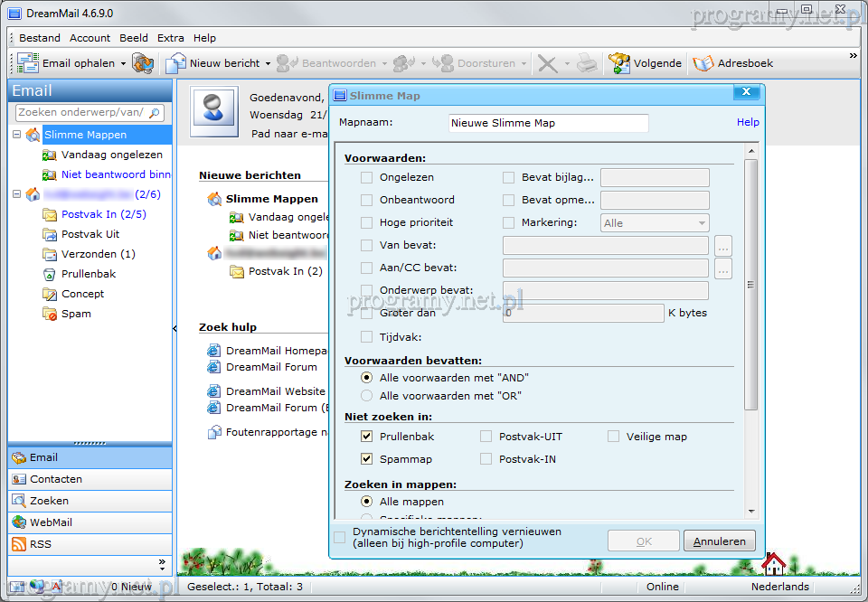The image size is (868, 602).
Task: Select Alle voorwaarden met "OR" option
Action: click(366, 396)
